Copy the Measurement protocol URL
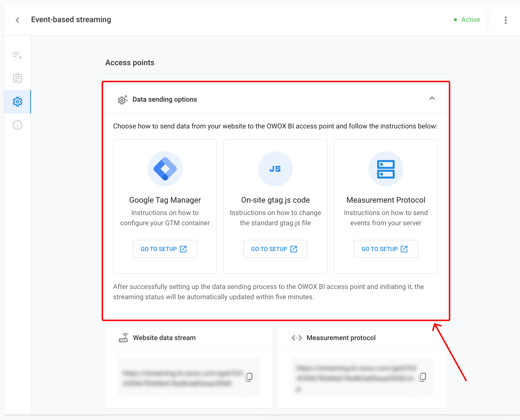Viewport: 520px width, 420px height. [x=422, y=377]
